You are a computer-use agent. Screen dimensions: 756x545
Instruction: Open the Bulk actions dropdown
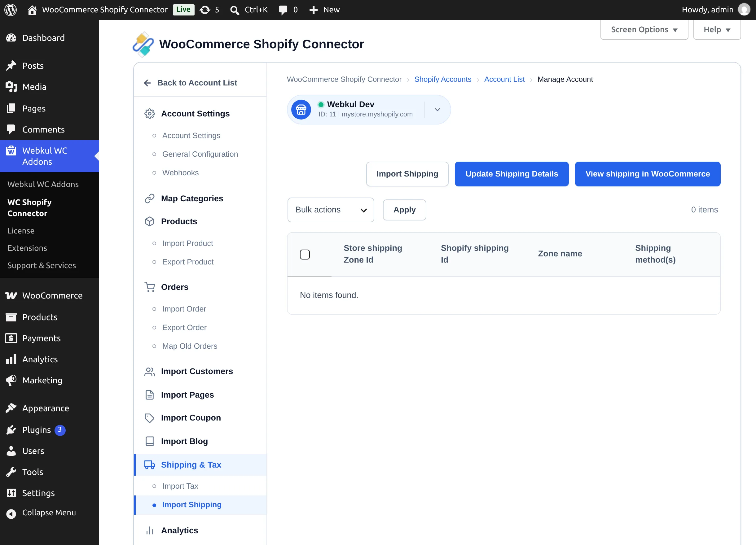coord(331,210)
